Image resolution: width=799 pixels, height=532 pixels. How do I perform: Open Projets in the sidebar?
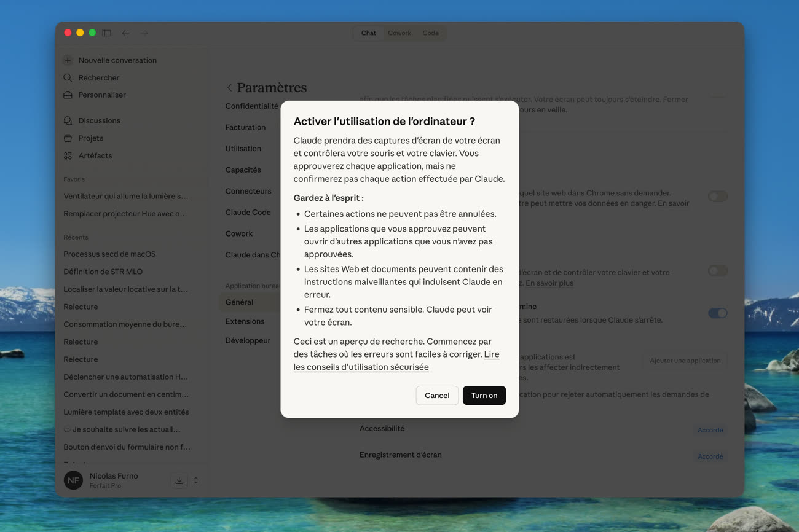pos(90,138)
